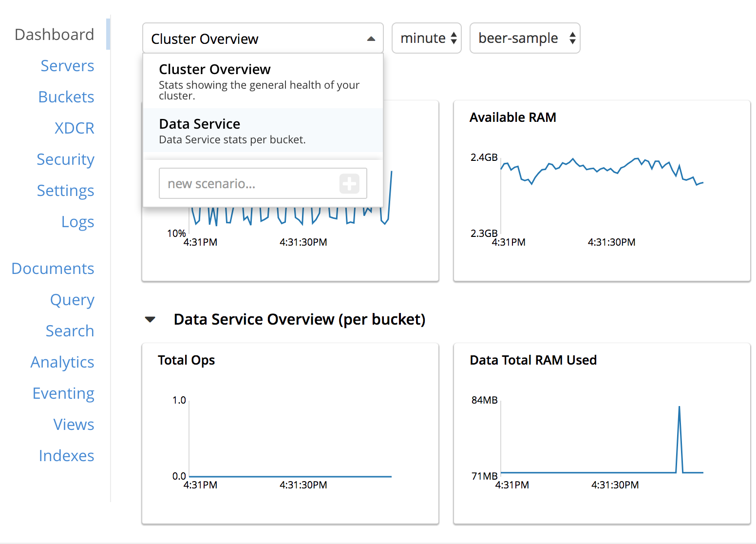
Task: Select the Data Service scenario
Action: pyautogui.click(x=199, y=124)
